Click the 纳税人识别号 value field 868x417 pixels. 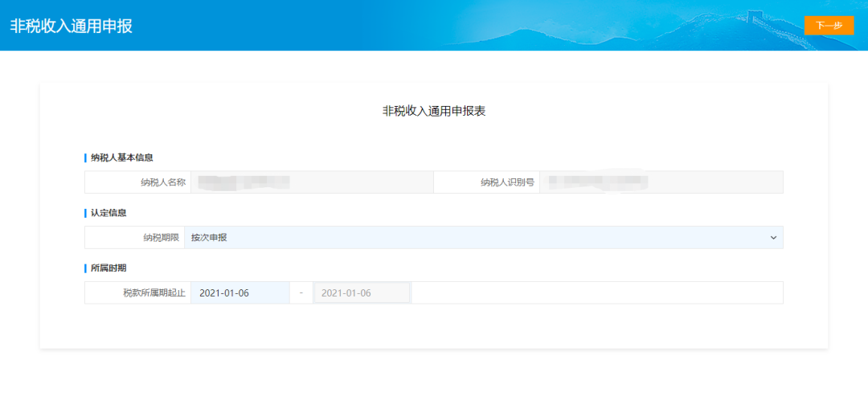(661, 182)
